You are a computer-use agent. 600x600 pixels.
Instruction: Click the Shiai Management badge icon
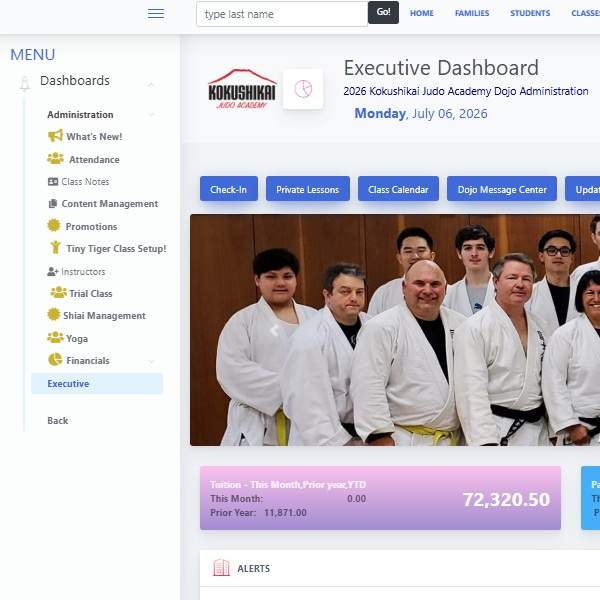point(54,315)
